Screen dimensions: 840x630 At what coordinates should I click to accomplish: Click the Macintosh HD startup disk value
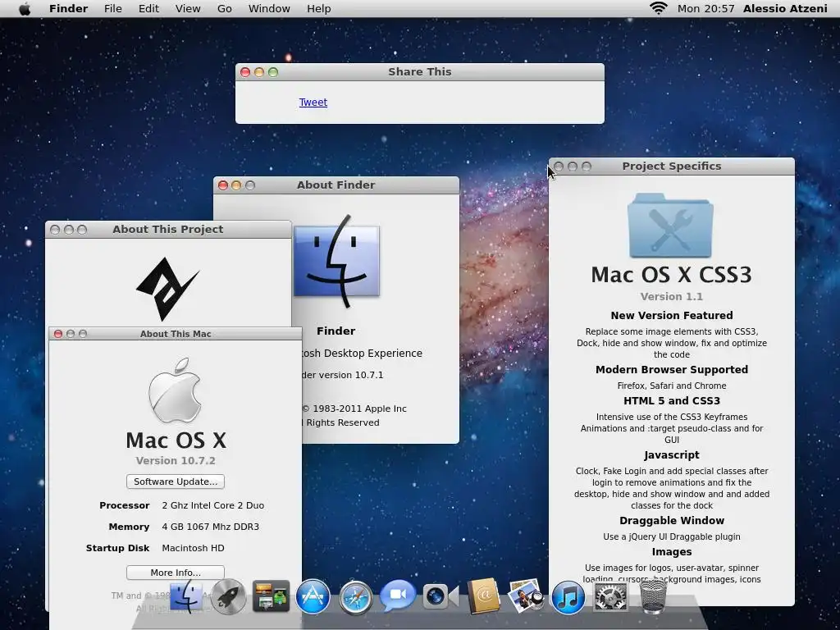tap(193, 548)
